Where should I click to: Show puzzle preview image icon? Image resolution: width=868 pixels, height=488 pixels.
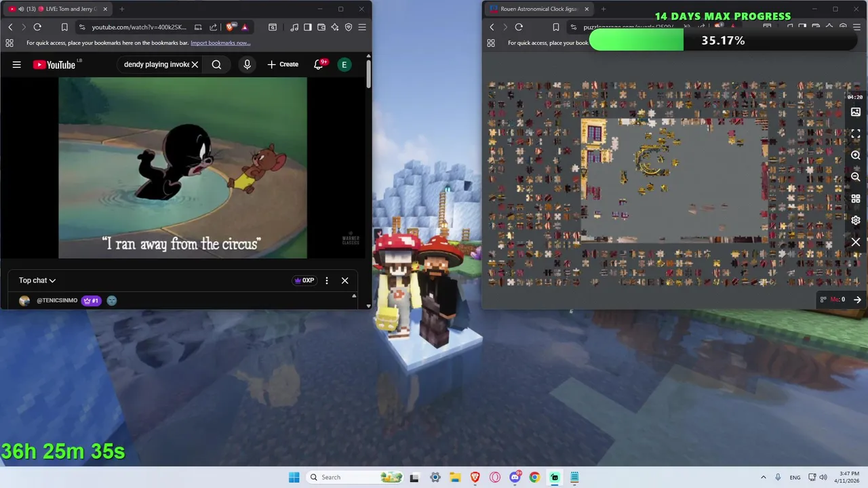click(856, 112)
